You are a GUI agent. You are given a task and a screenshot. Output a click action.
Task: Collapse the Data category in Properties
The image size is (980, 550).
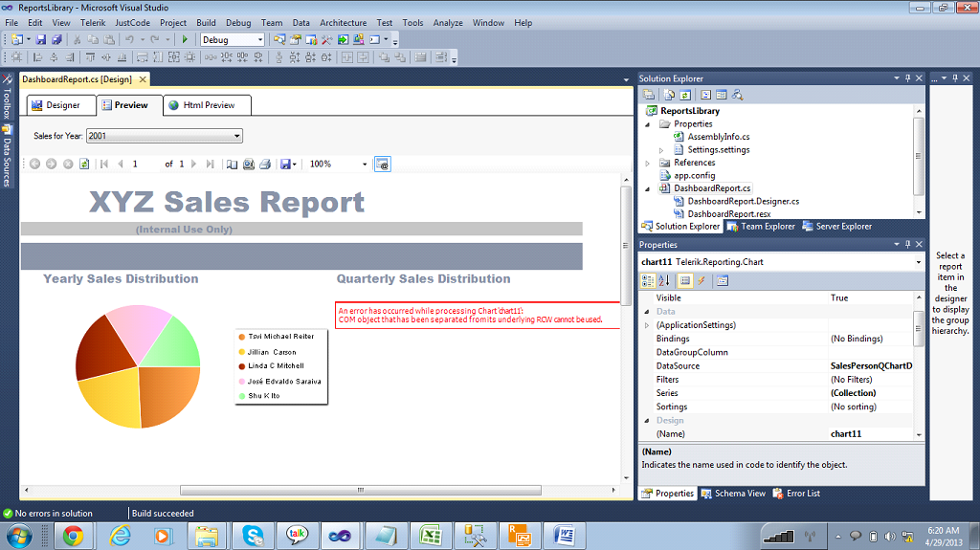tap(647, 311)
